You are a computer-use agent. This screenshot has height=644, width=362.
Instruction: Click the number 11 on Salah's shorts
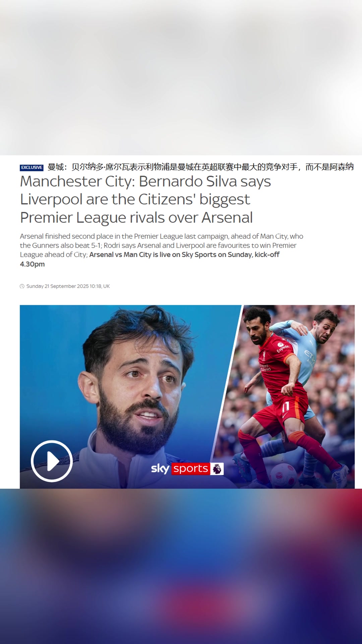[286, 407]
